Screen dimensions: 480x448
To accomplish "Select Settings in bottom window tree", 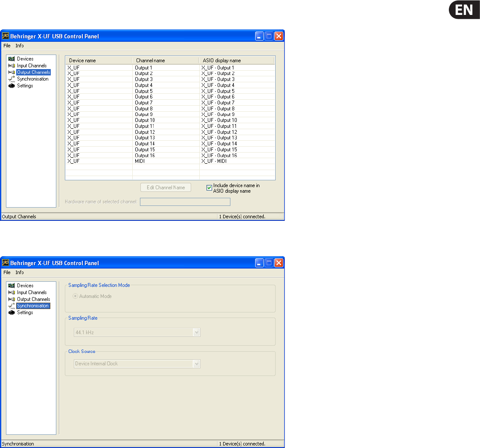I will (x=25, y=312).
